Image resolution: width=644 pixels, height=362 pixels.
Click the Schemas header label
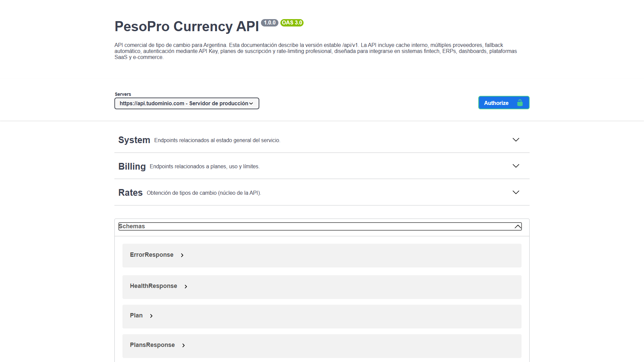[132, 226]
